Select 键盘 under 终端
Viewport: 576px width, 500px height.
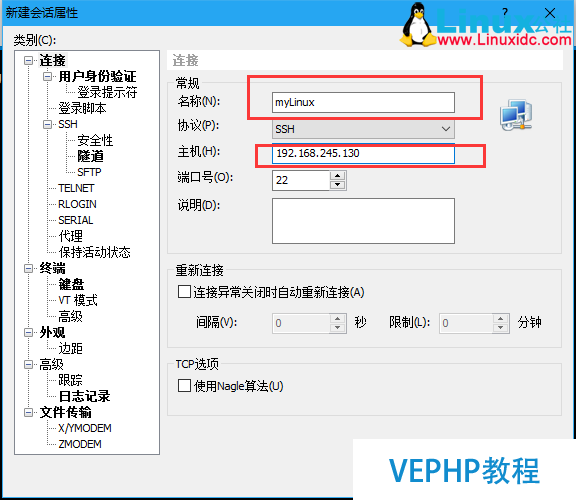(x=71, y=284)
